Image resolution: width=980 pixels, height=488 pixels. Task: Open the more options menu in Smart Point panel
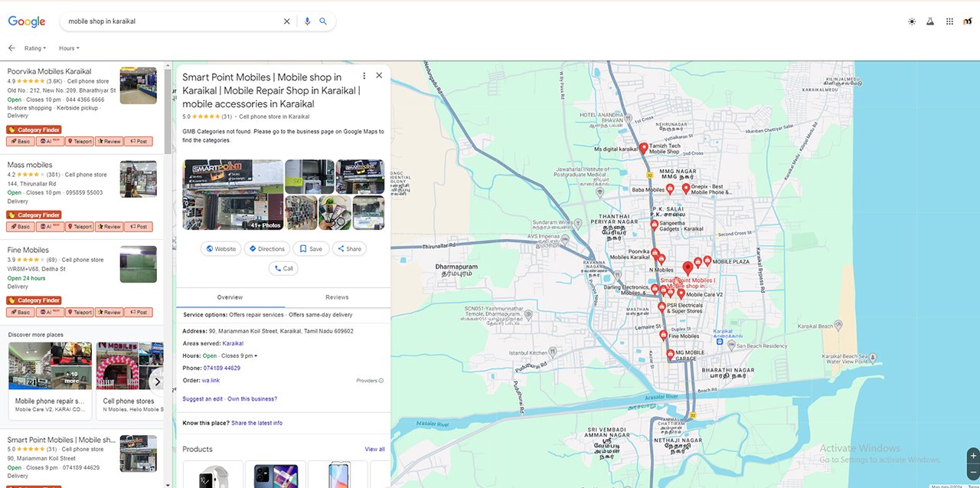tap(364, 76)
